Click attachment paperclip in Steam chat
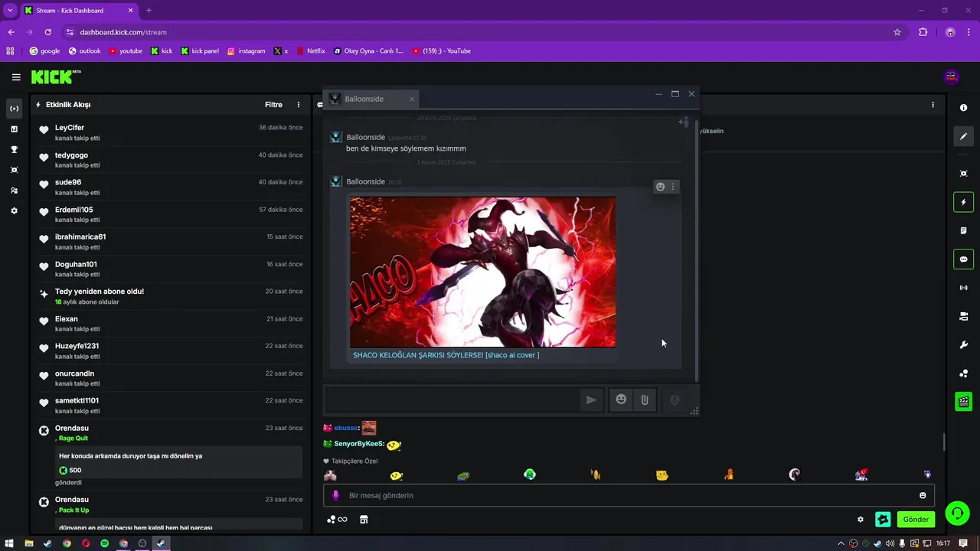Image resolution: width=980 pixels, height=551 pixels. [x=645, y=399]
